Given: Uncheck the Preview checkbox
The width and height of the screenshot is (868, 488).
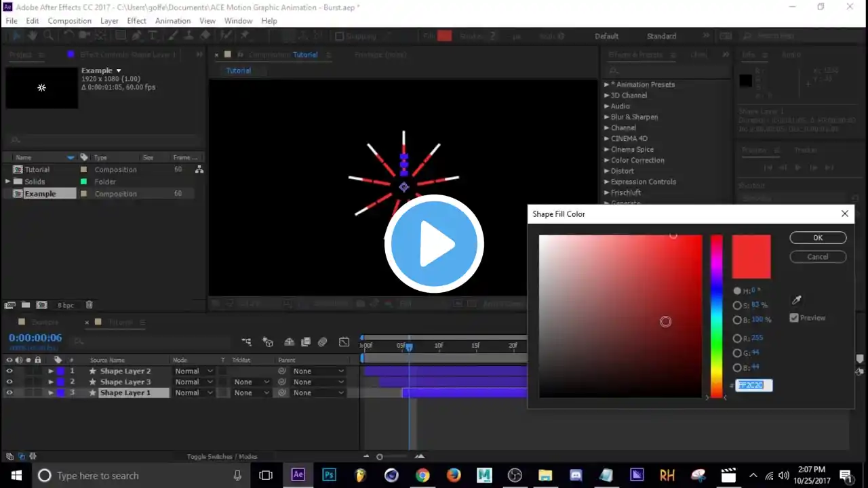Looking at the screenshot, I should (794, 318).
